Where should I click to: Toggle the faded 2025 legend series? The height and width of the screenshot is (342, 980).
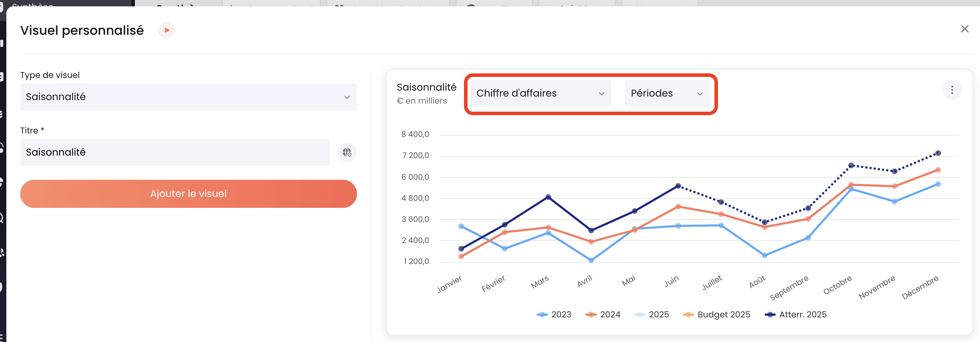[x=652, y=314]
